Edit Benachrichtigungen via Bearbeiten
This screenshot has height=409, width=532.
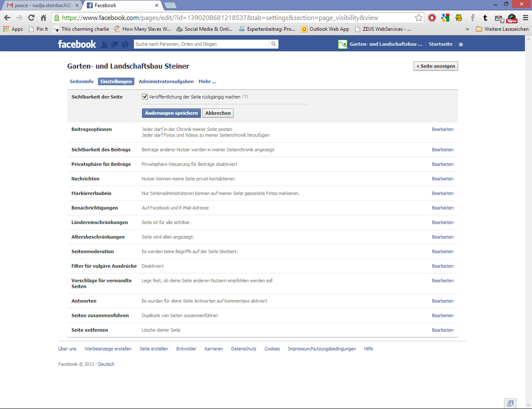[x=443, y=208]
